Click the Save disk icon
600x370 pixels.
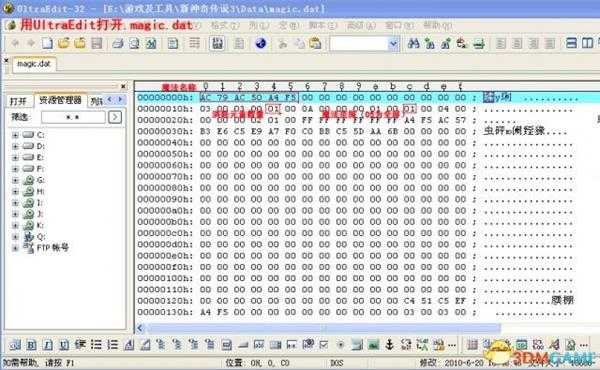(96, 43)
